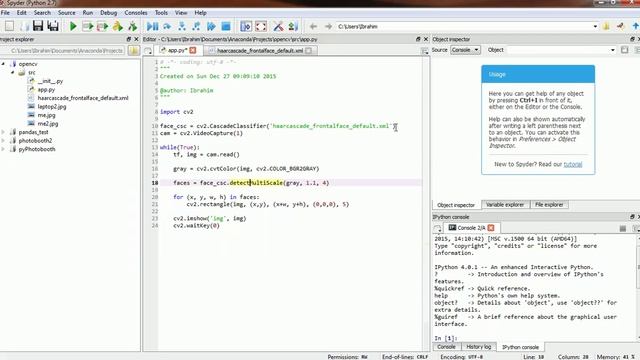640x360 pixels.
Task: Click the Run current cell icon
Action: 88,26
